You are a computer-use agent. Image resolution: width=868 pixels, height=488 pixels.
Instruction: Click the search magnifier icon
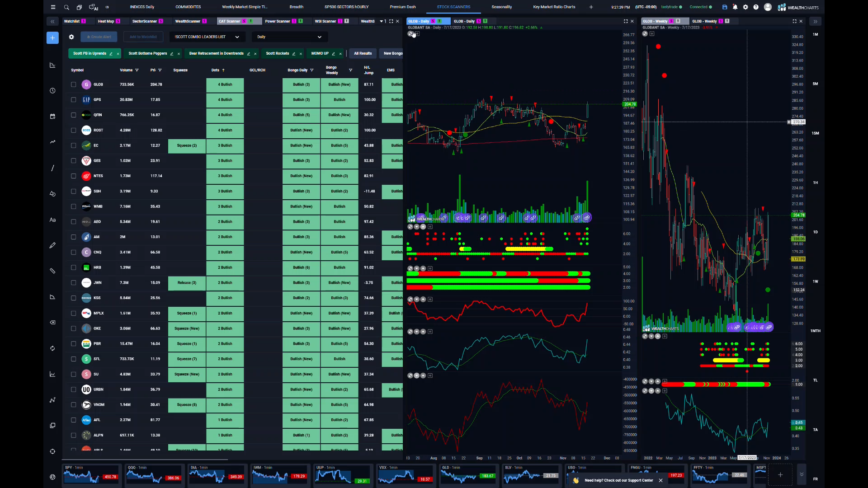click(66, 7)
